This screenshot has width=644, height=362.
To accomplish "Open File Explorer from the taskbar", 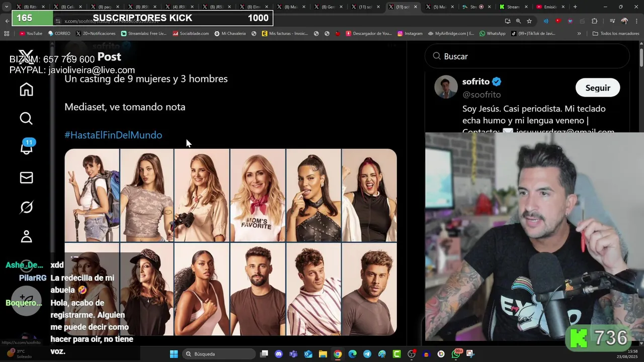I will 323,354.
